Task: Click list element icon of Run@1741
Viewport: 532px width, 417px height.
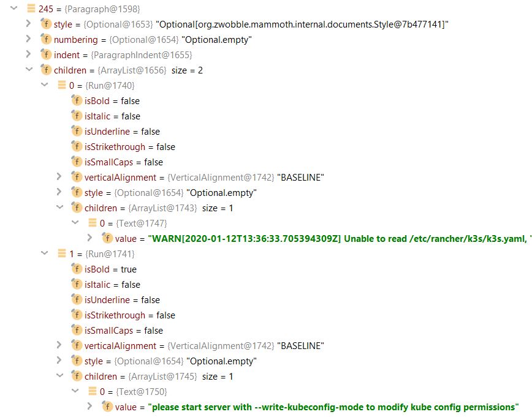Action: (61, 254)
